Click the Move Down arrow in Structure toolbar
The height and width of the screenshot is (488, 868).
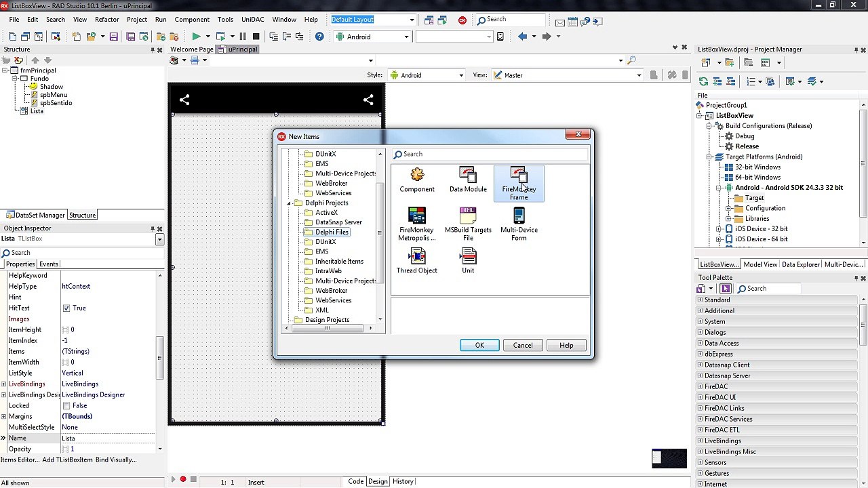click(47, 60)
